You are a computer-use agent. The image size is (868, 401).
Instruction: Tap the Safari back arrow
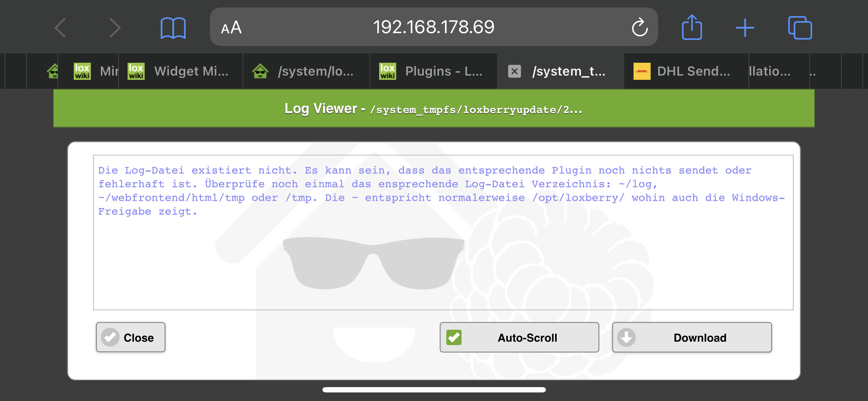[60, 28]
